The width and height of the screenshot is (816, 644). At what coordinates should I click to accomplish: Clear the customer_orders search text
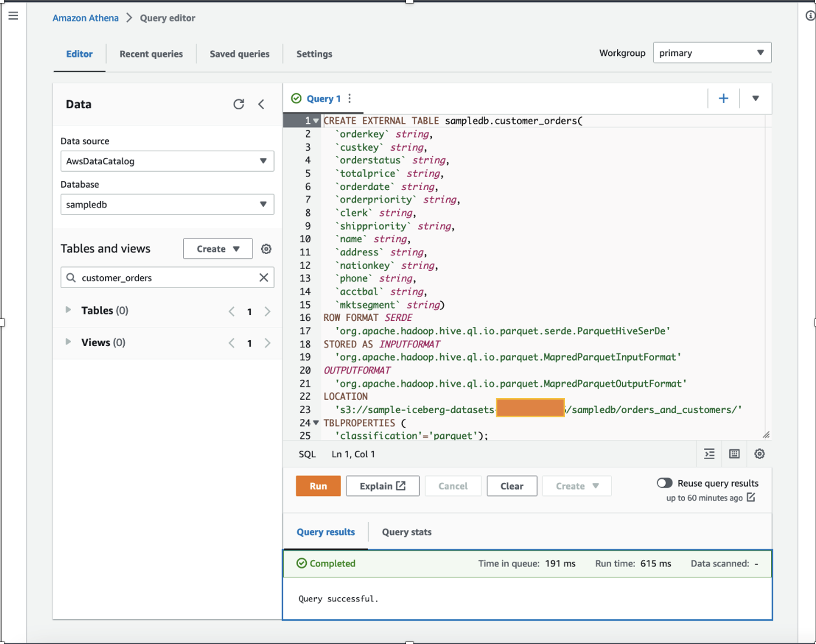click(x=264, y=277)
